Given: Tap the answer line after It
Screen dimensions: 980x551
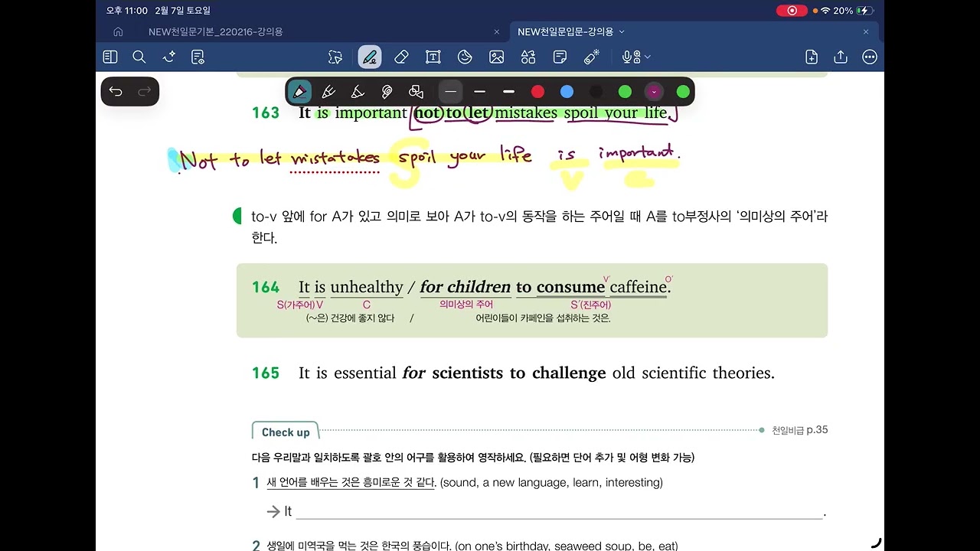Looking at the screenshot, I should [x=559, y=511].
